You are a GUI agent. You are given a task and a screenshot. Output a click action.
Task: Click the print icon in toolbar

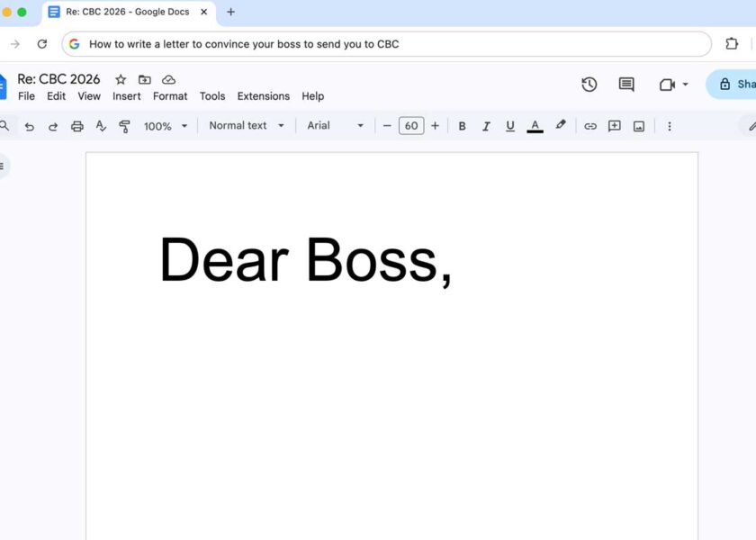pyautogui.click(x=77, y=126)
